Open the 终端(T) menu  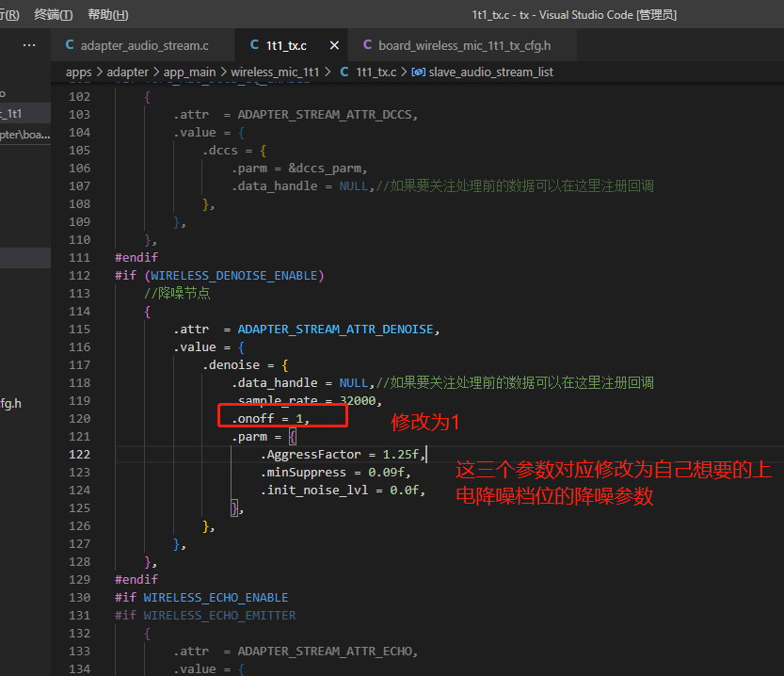point(54,14)
